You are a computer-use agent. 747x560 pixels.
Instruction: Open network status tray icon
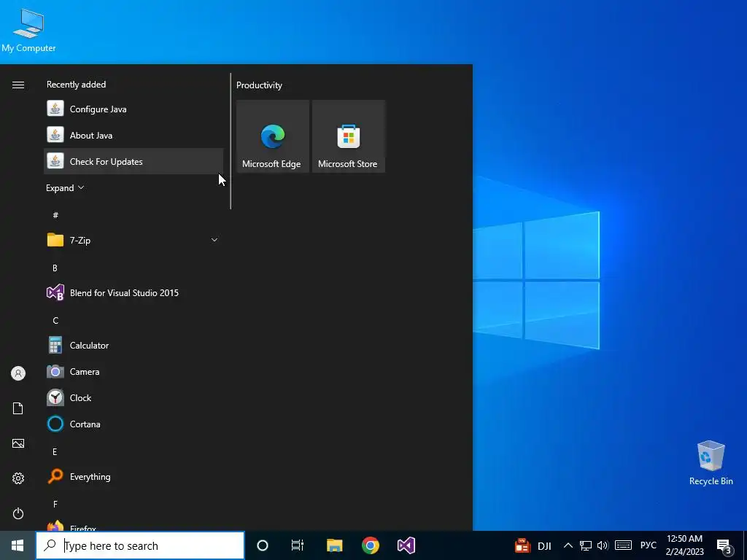[586, 545]
